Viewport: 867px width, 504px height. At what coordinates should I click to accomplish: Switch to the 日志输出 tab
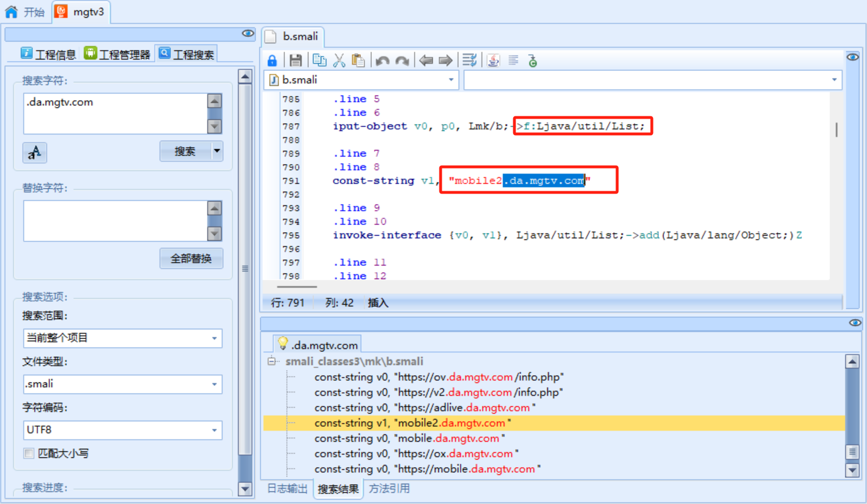pyautogui.click(x=287, y=489)
